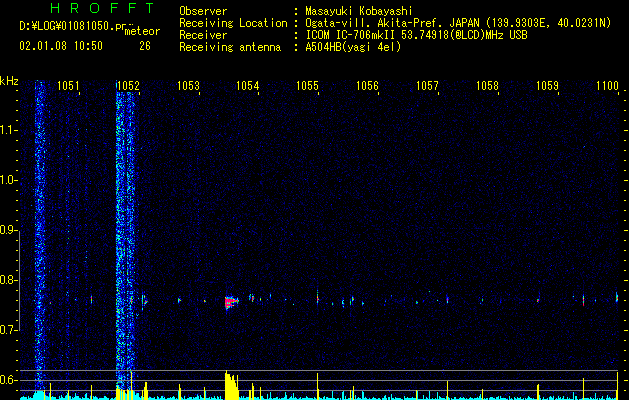This screenshot has height=400, width=629.
Task: Click the 1055 time marker
Action: pyautogui.click(x=308, y=86)
